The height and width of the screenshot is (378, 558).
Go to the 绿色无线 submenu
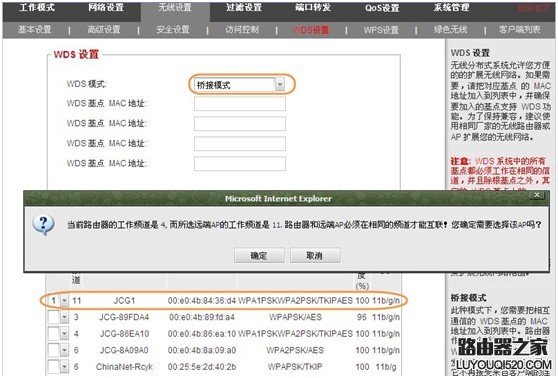click(450, 30)
